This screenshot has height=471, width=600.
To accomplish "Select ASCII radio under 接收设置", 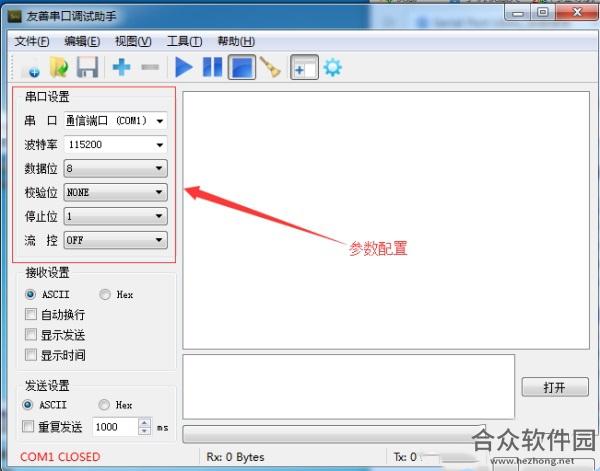I will click(x=30, y=294).
